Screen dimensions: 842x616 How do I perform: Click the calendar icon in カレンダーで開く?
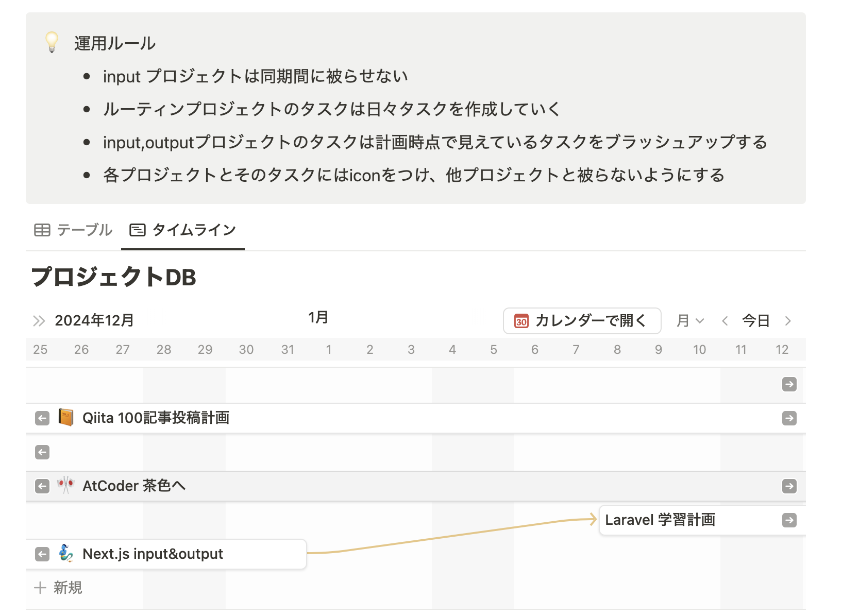click(x=521, y=321)
